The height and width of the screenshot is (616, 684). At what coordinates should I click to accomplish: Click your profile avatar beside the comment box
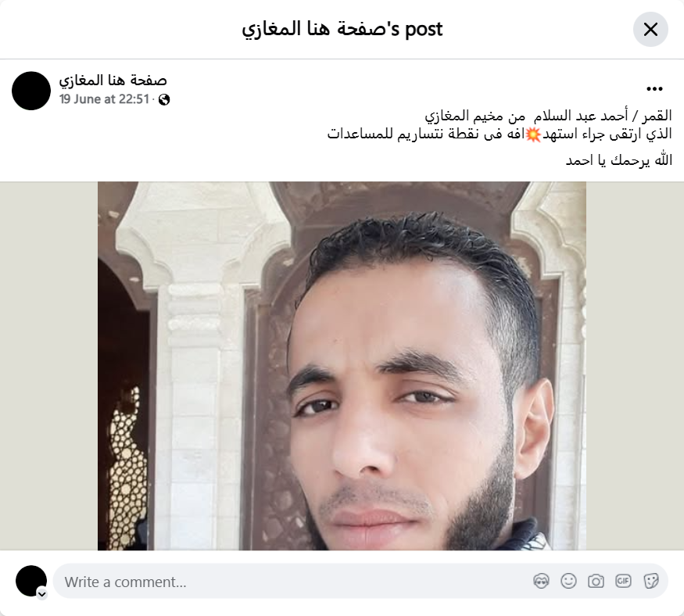tap(31, 581)
